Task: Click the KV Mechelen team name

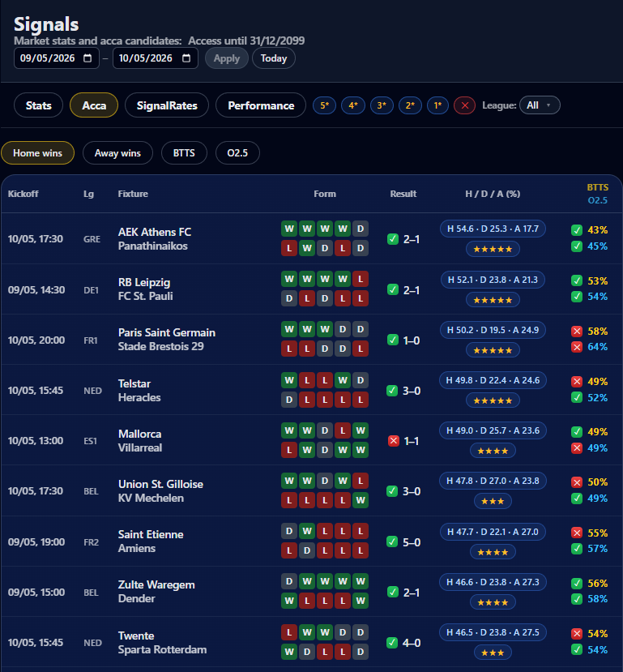Action: (151, 498)
